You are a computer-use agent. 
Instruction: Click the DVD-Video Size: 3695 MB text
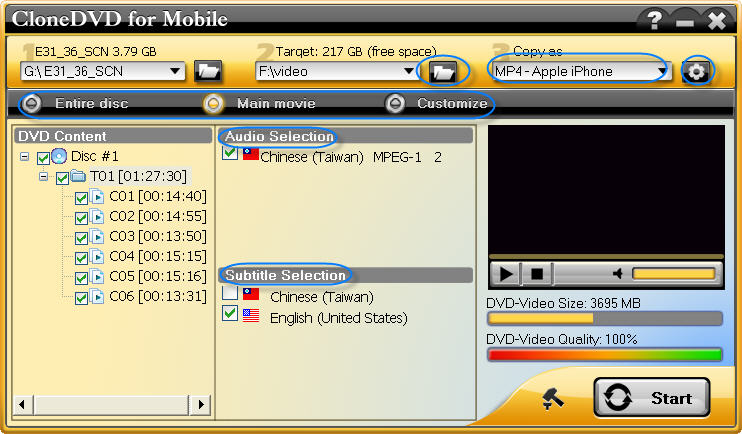563,303
